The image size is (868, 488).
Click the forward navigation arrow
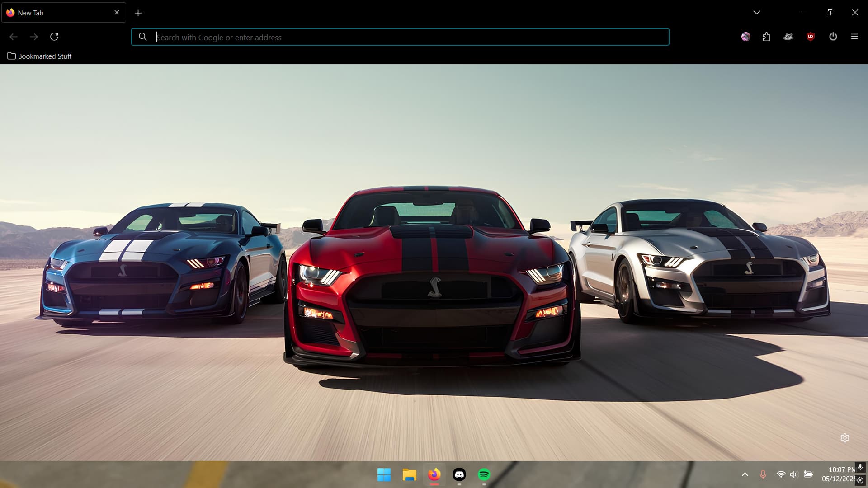coord(34,37)
